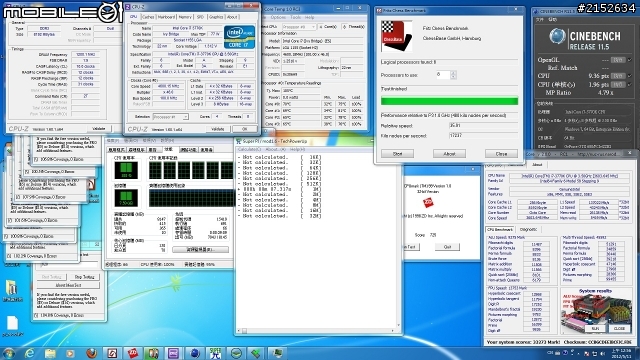Switch to the Caches tab in CPU-Z
The width and height of the screenshot is (640, 360).
148,17
